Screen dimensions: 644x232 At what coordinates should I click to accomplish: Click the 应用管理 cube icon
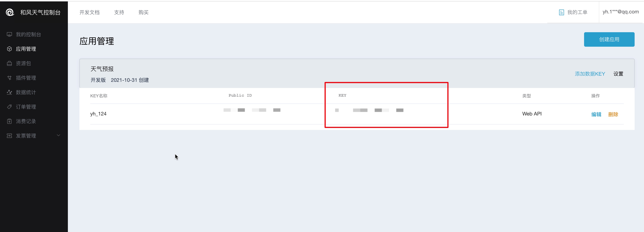[9, 49]
